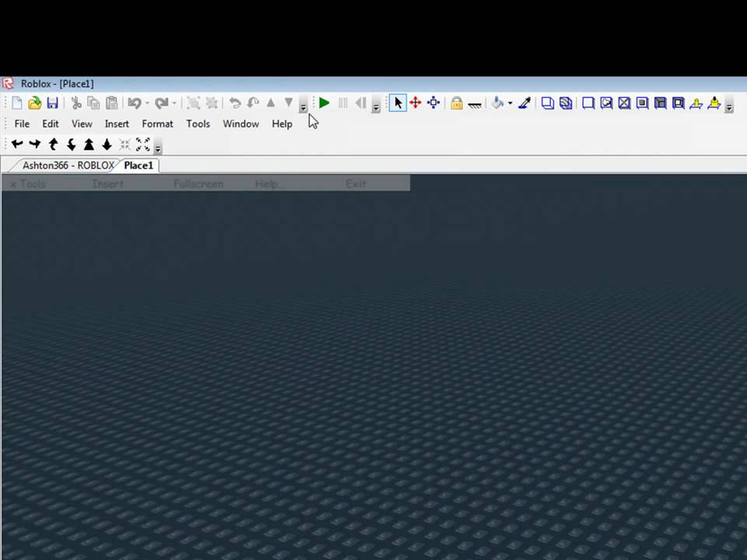This screenshot has height=560, width=747.
Task: Open the Undo history dropdown arrow
Action: tap(147, 103)
